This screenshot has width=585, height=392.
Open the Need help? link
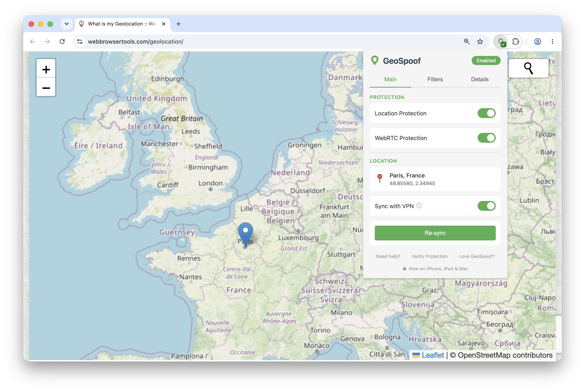388,256
